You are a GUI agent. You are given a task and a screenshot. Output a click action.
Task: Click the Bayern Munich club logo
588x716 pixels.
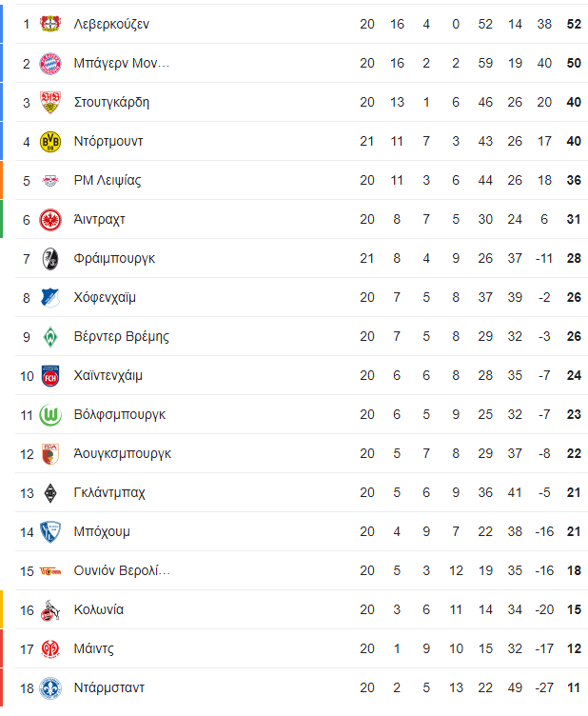click(50, 63)
